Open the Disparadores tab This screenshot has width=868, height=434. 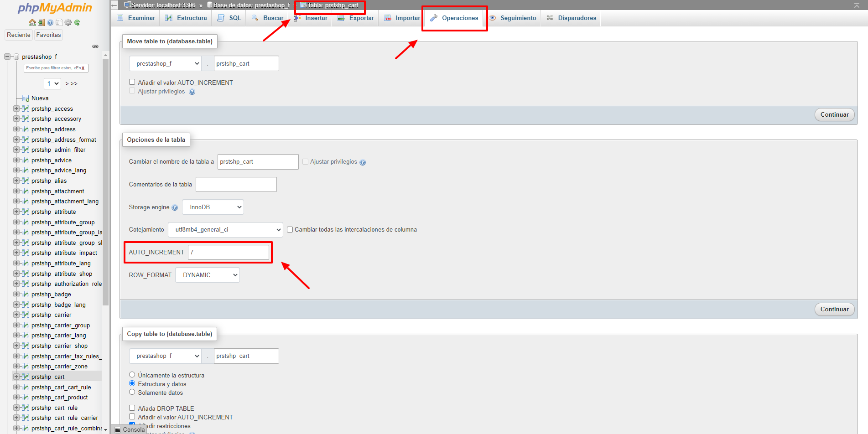coord(571,18)
